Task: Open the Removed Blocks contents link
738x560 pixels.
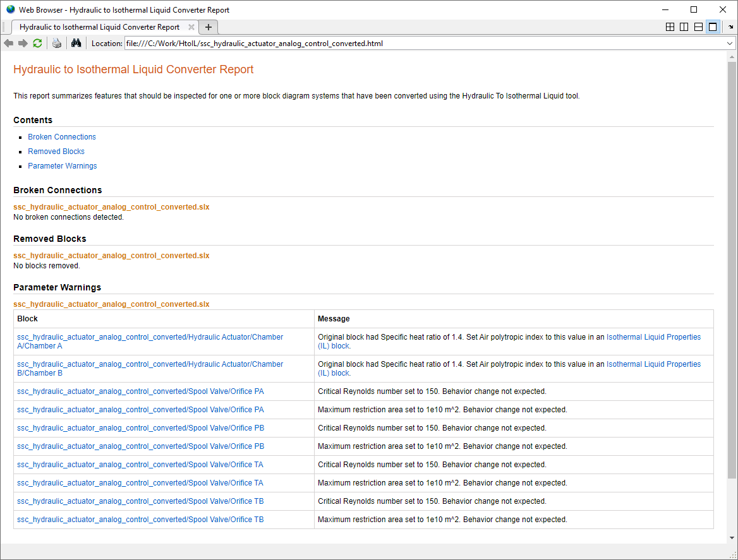Action: (x=56, y=152)
